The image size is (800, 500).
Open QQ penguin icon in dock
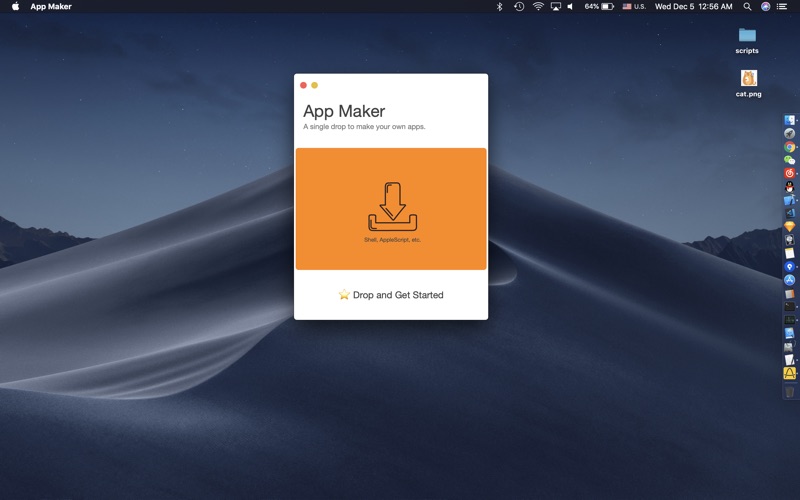point(789,187)
